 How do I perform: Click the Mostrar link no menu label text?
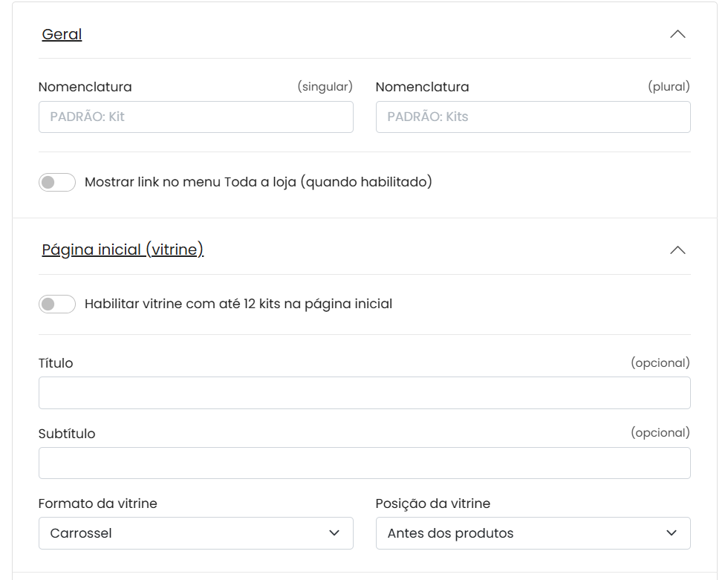(x=258, y=182)
